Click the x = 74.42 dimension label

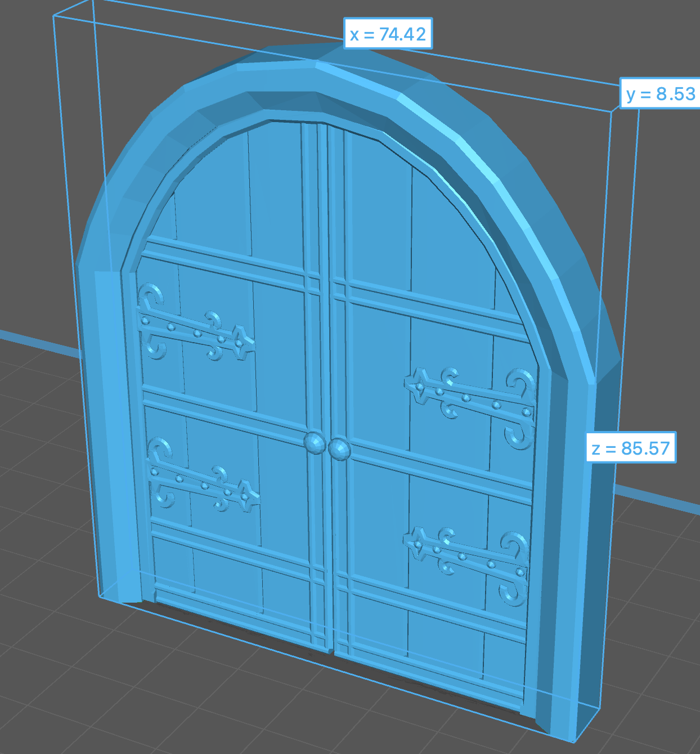(x=388, y=34)
